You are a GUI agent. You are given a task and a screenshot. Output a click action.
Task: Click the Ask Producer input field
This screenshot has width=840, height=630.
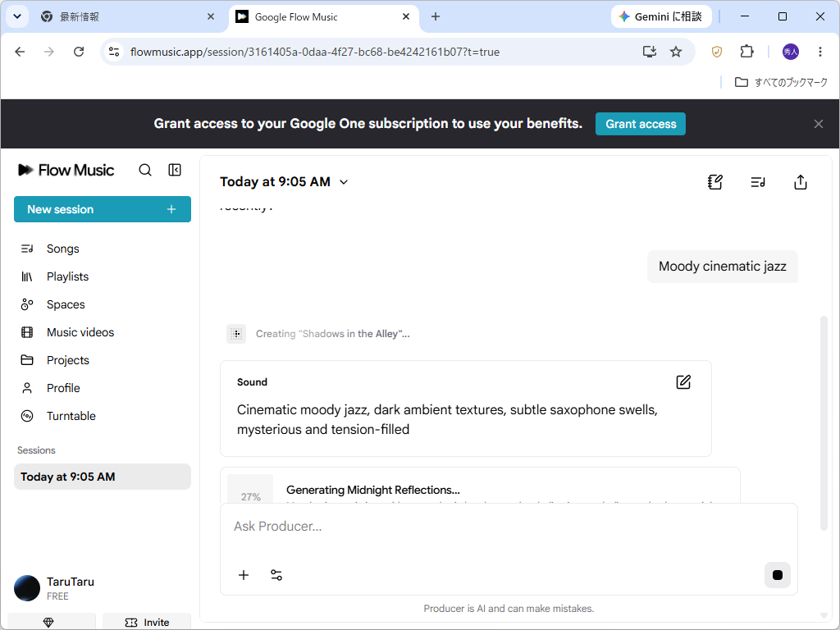509,527
